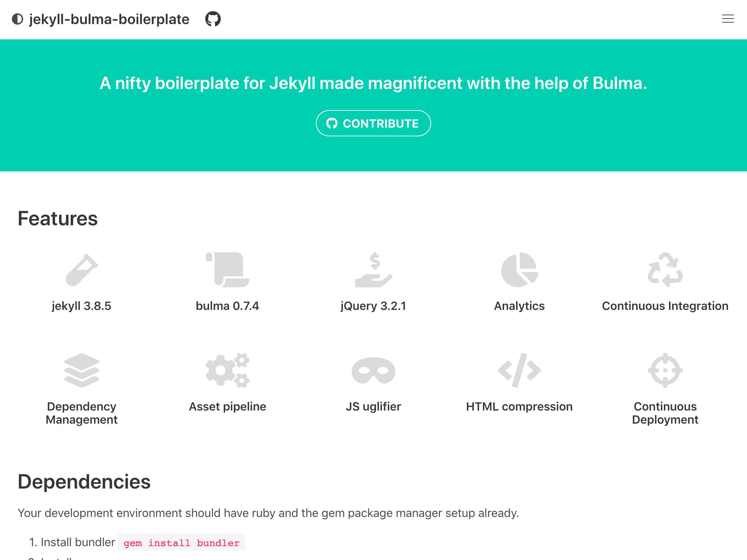The height and width of the screenshot is (560, 747).
Task: Click the half-circle logo icon beside site title
Action: (18, 19)
